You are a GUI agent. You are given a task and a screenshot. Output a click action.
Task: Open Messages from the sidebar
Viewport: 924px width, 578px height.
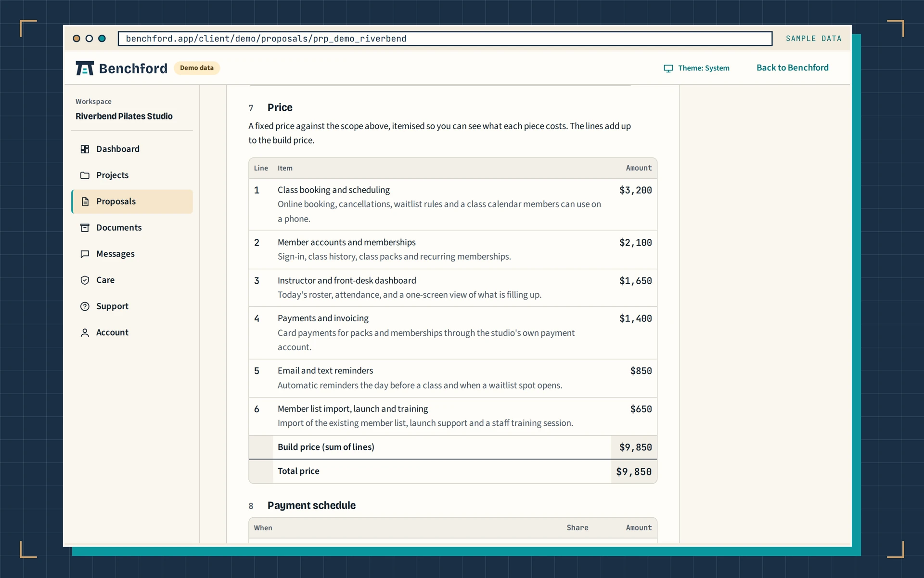pos(132,254)
